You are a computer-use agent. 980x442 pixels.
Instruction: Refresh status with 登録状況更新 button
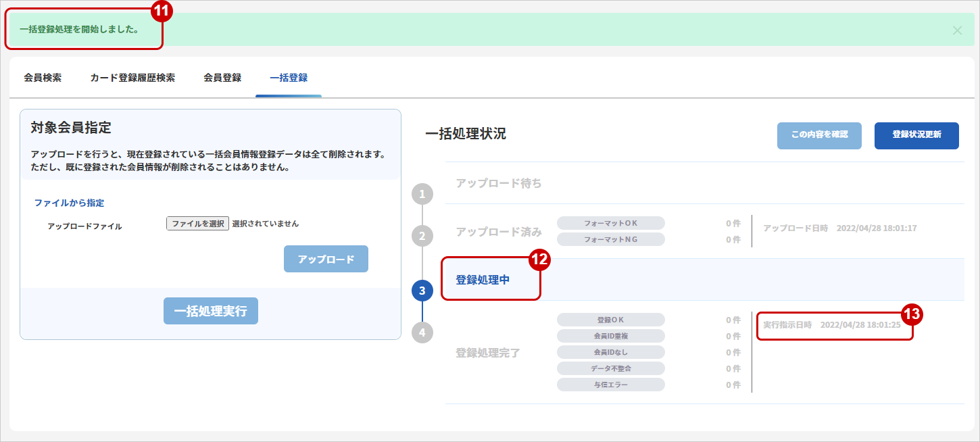(x=916, y=135)
